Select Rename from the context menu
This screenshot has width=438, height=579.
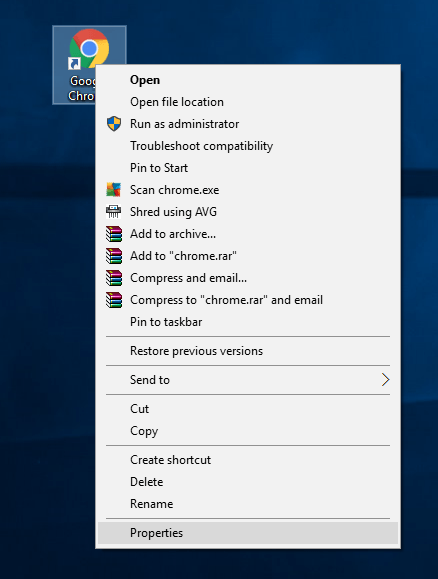[248, 504]
